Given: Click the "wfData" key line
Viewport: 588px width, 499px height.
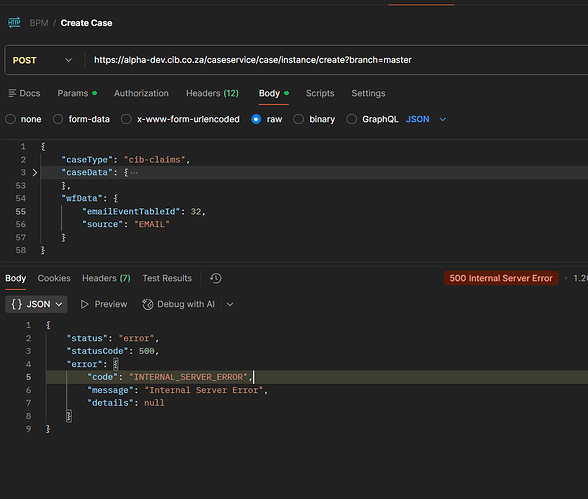Looking at the screenshot, I should click(x=82, y=198).
